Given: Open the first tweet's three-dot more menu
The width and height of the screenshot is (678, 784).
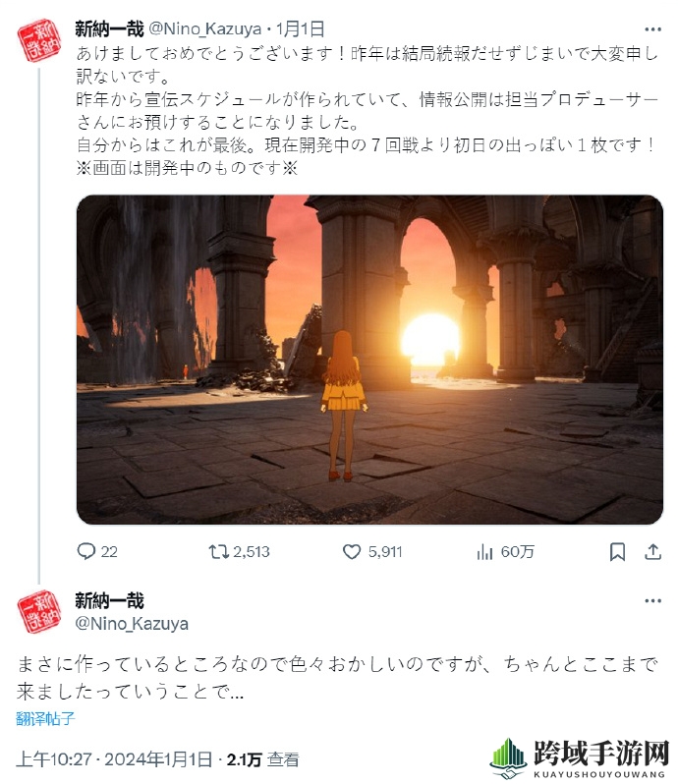Looking at the screenshot, I should pyautogui.click(x=653, y=29).
